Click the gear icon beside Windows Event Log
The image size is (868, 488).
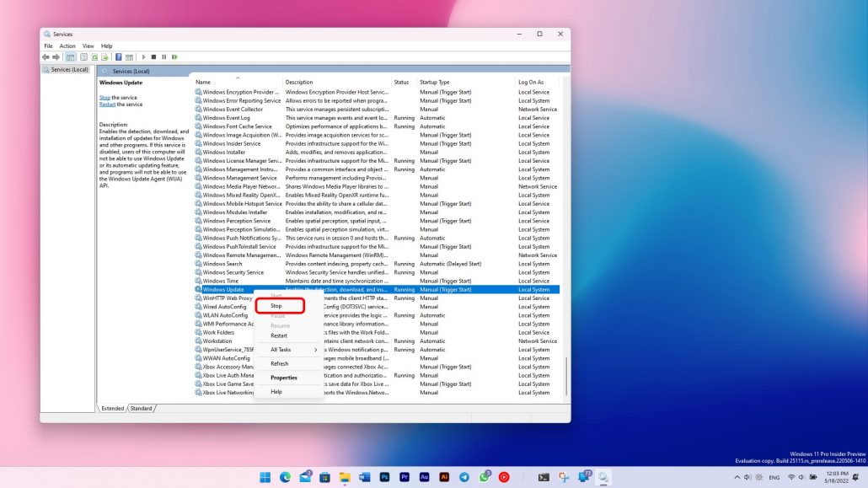198,118
